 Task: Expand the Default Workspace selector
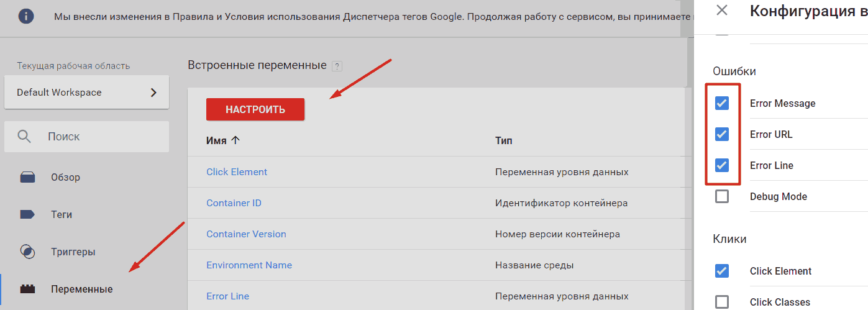[x=86, y=93]
